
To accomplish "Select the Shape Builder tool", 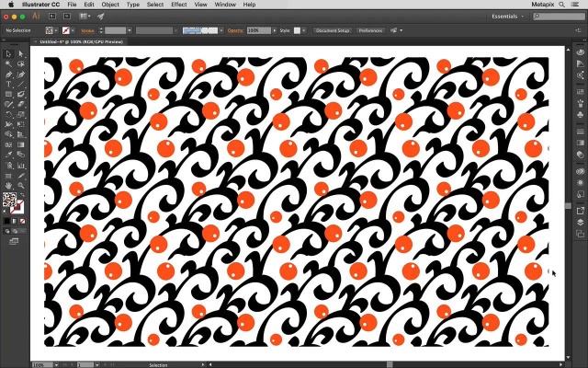I will coord(8,135).
